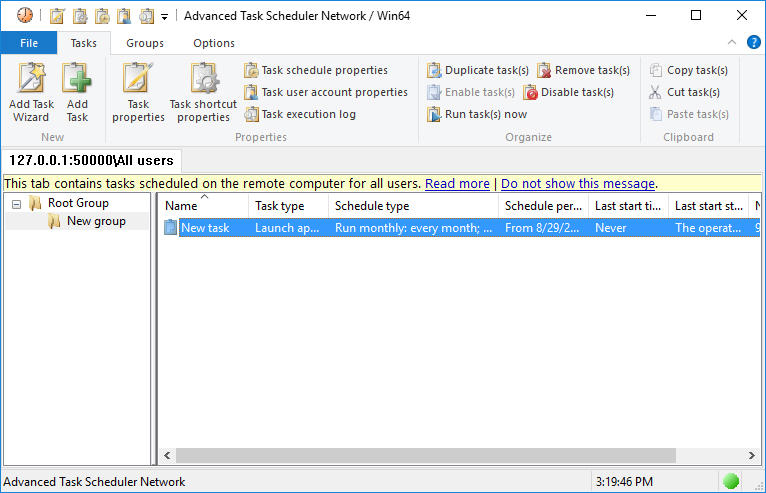The width and height of the screenshot is (766, 493).
Task: Select the New task name cell
Action: point(205,228)
